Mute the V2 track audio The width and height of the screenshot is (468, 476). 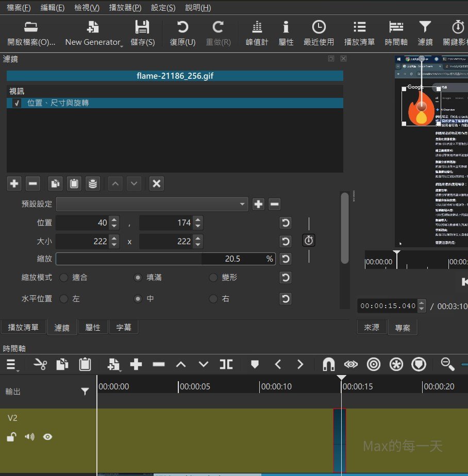click(29, 437)
